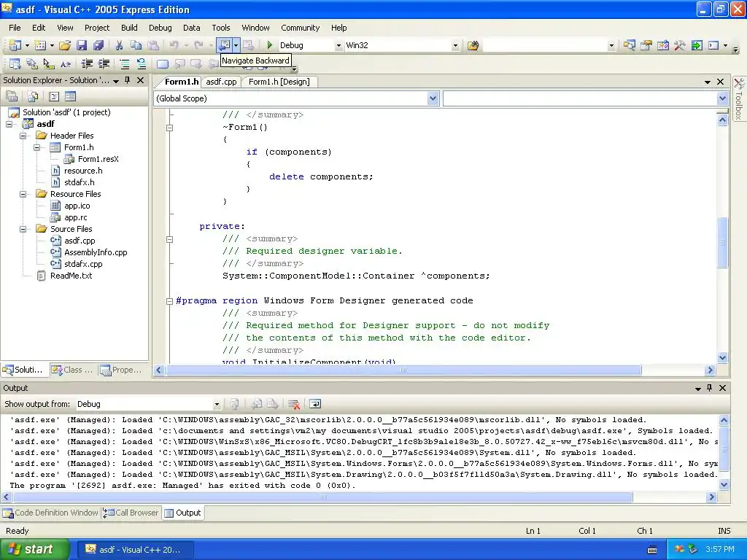The image size is (747, 560).
Task: Click Solution Explorer Properties icon
Action: [12, 97]
